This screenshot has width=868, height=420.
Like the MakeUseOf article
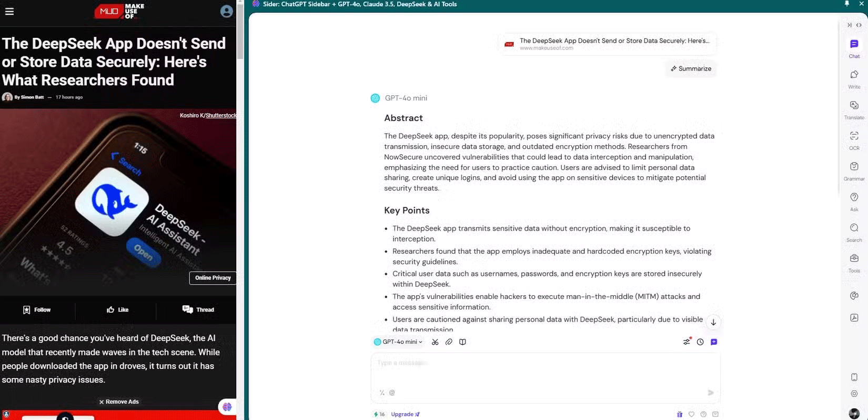tap(117, 310)
